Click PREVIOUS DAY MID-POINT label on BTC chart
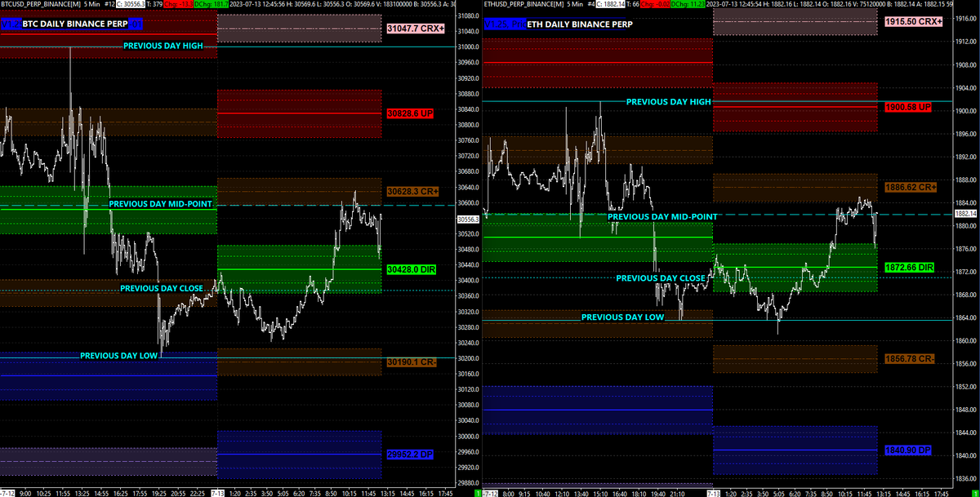Viewport: 980px width, 497px height. pos(162,204)
